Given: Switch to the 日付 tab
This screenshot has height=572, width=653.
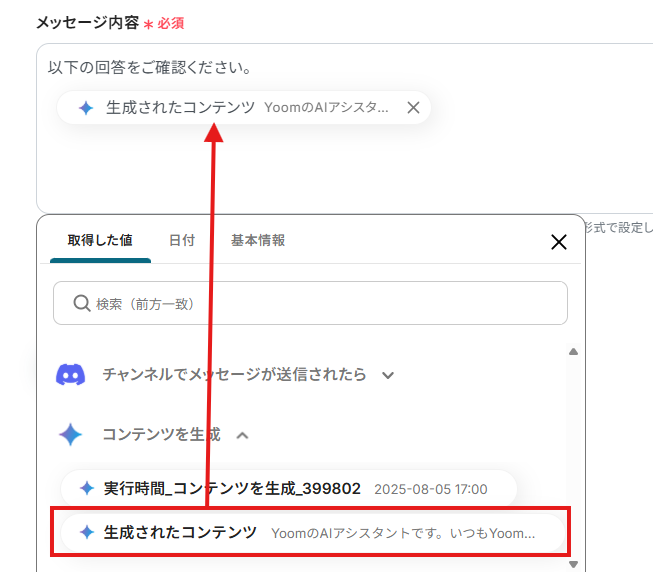Looking at the screenshot, I should (x=182, y=240).
